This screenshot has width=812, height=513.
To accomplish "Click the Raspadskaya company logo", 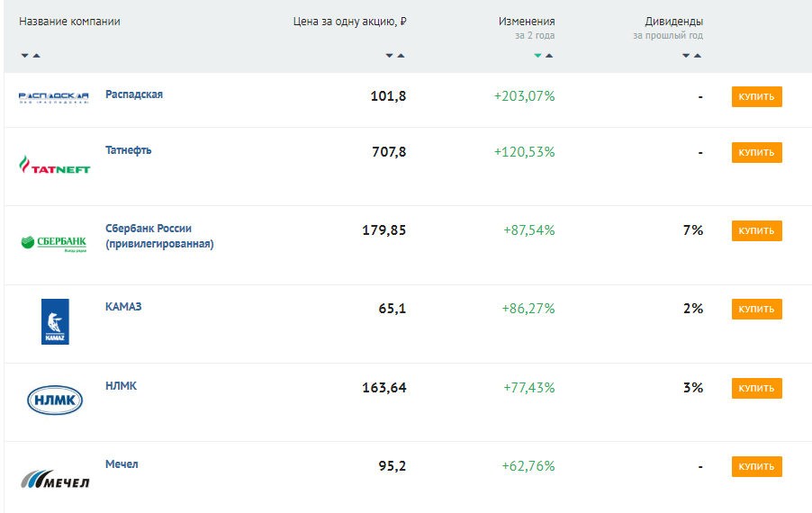I will click(x=54, y=98).
